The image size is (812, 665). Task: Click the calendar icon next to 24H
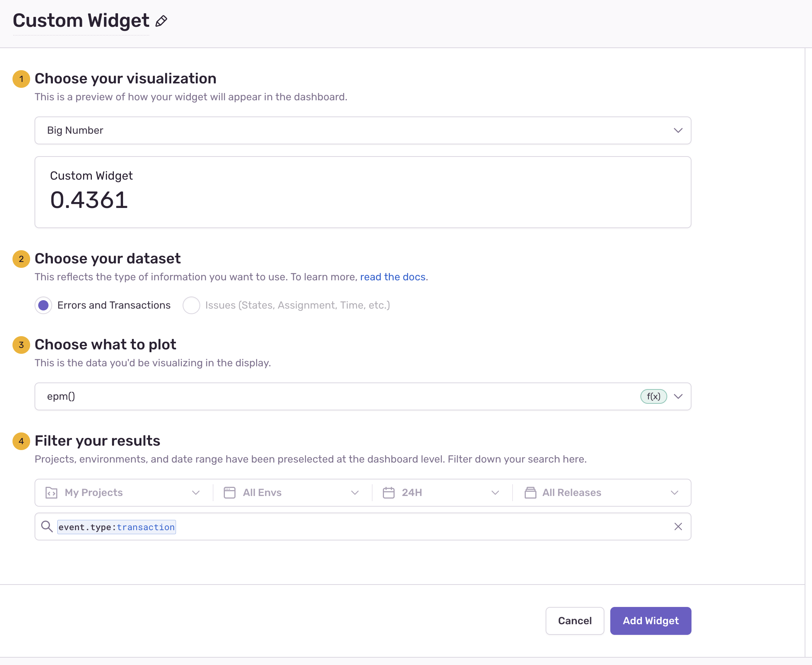[x=389, y=493]
